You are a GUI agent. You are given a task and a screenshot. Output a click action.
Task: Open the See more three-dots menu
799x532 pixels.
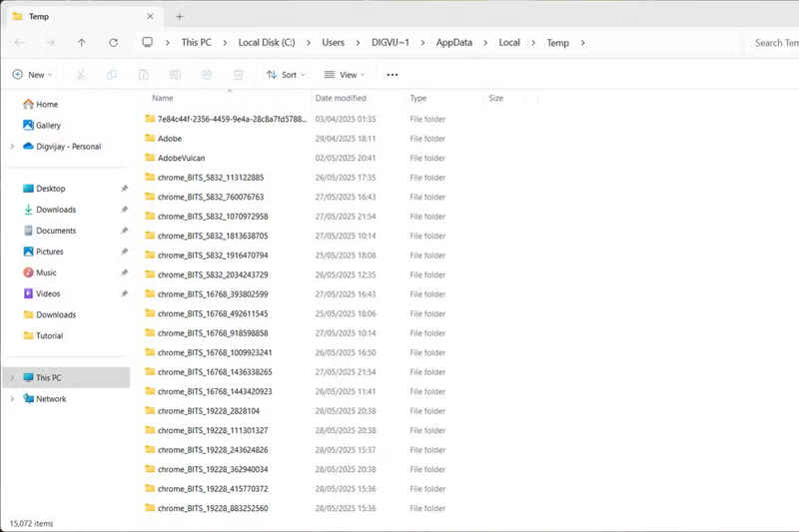(393, 75)
